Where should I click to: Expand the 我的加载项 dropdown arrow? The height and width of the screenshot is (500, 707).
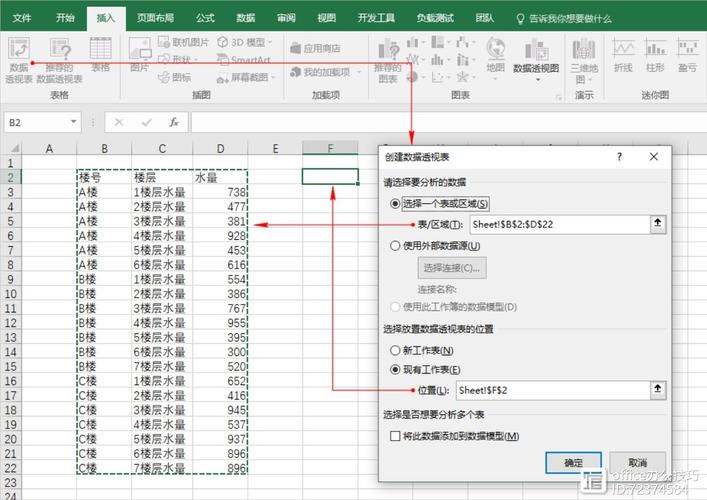point(359,72)
